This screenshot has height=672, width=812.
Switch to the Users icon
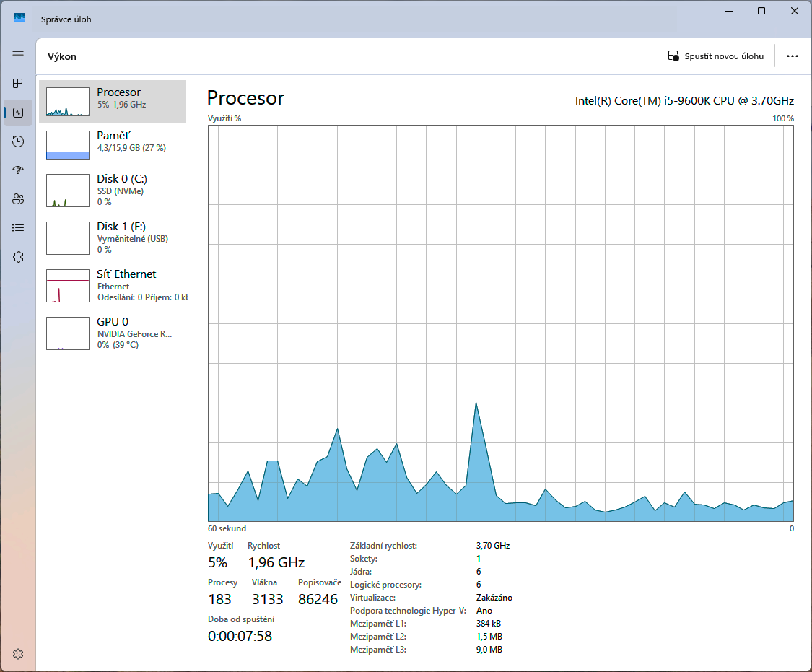coord(18,199)
